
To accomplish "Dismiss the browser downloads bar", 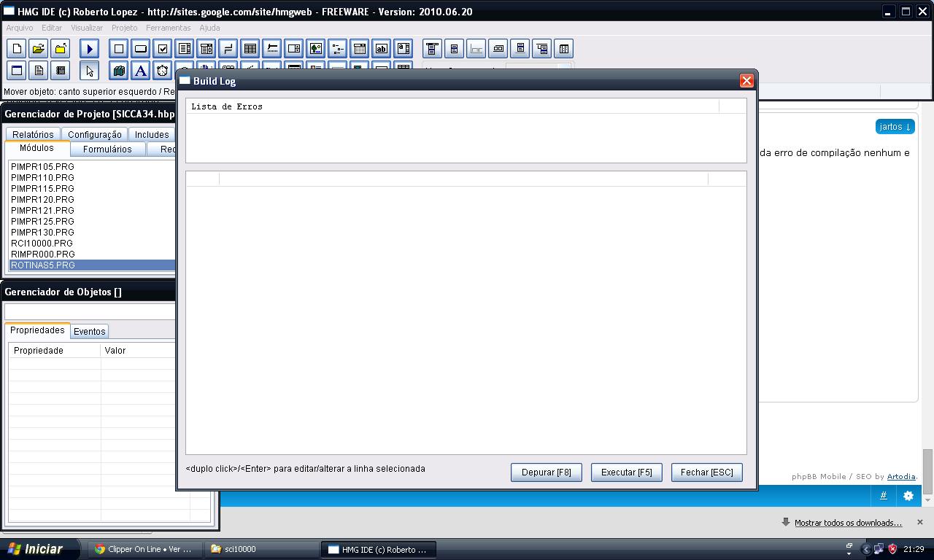I will click(x=919, y=522).
